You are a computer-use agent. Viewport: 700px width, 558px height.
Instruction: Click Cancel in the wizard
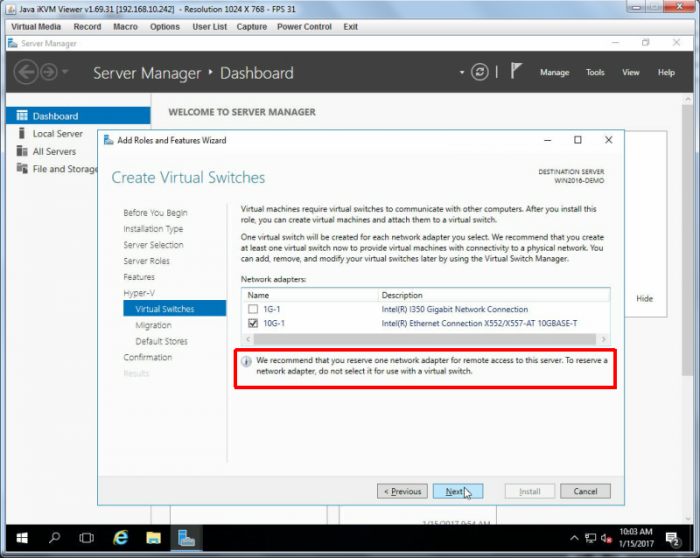pos(585,491)
